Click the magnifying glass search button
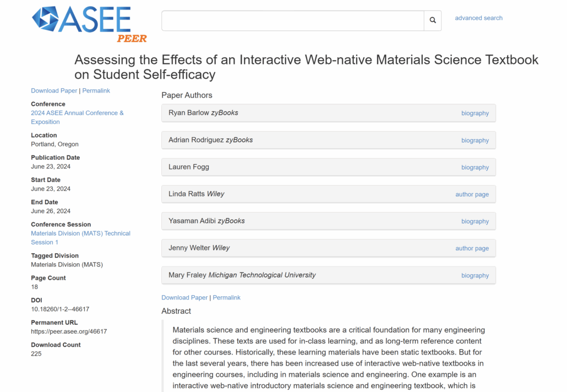The height and width of the screenshot is (392, 567). click(433, 20)
